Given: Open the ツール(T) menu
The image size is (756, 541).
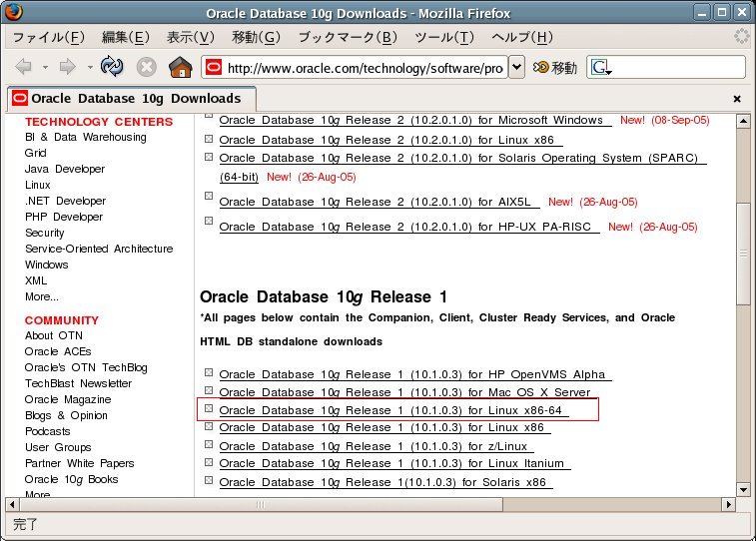Looking at the screenshot, I should [x=444, y=37].
